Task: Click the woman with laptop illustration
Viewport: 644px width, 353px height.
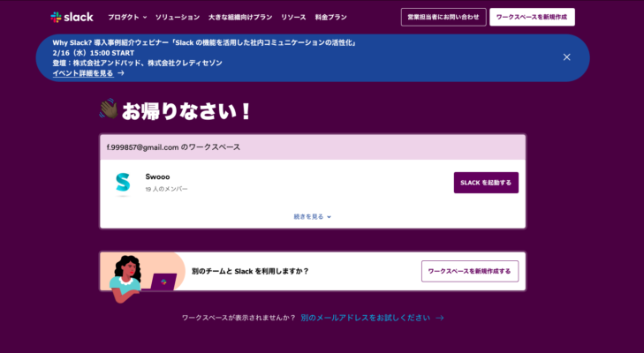Action: tap(142, 278)
